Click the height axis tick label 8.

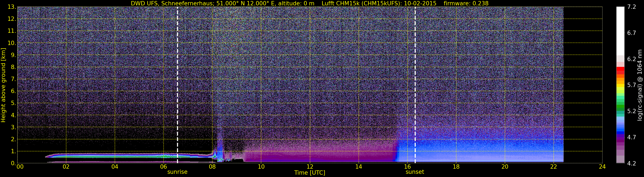[x=13, y=67]
